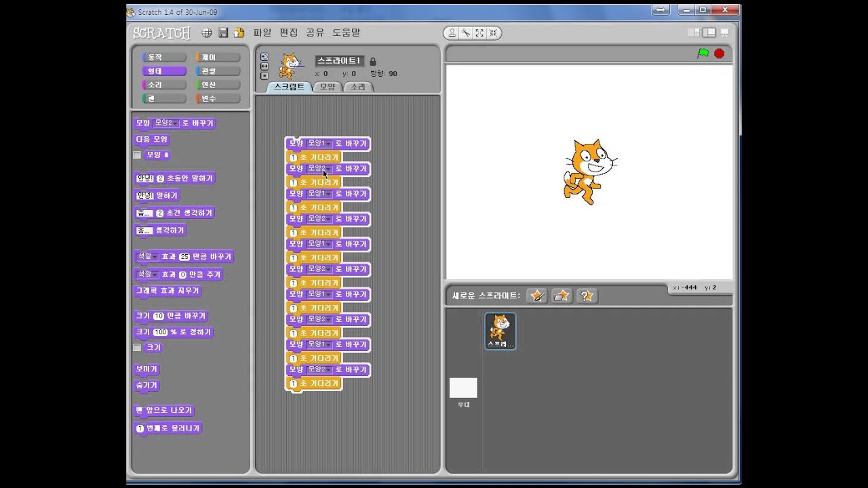868x488 pixels.
Task: Select the grow sprite tool
Action: [479, 33]
